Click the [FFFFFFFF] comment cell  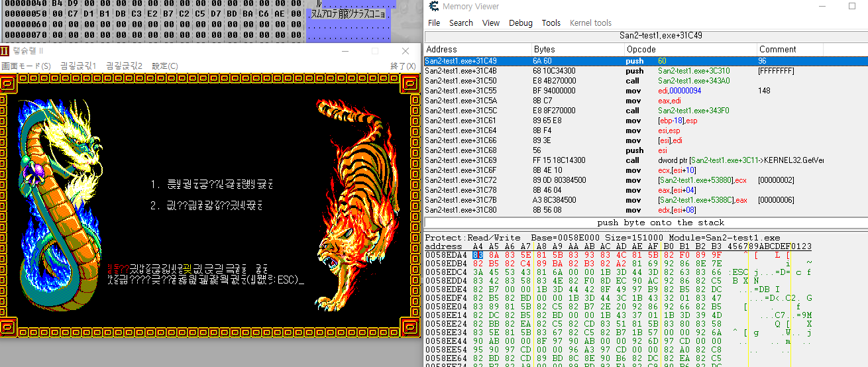pyautogui.click(x=776, y=70)
